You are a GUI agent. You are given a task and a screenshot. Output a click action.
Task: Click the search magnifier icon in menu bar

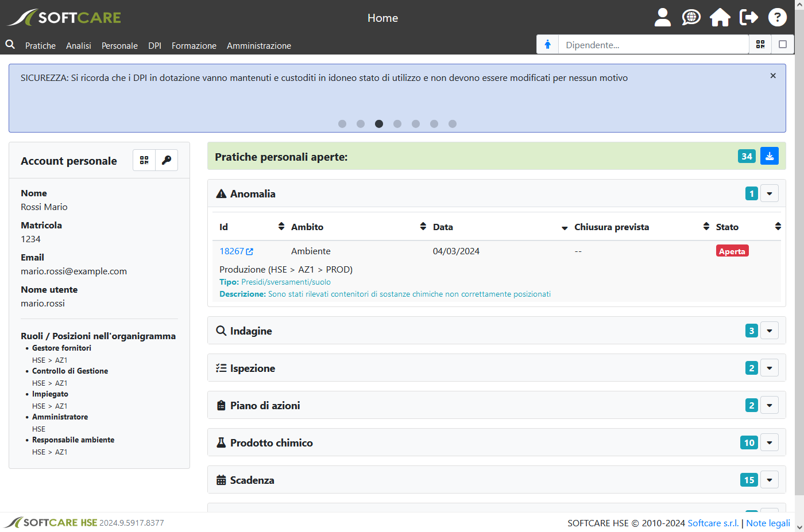click(x=10, y=45)
